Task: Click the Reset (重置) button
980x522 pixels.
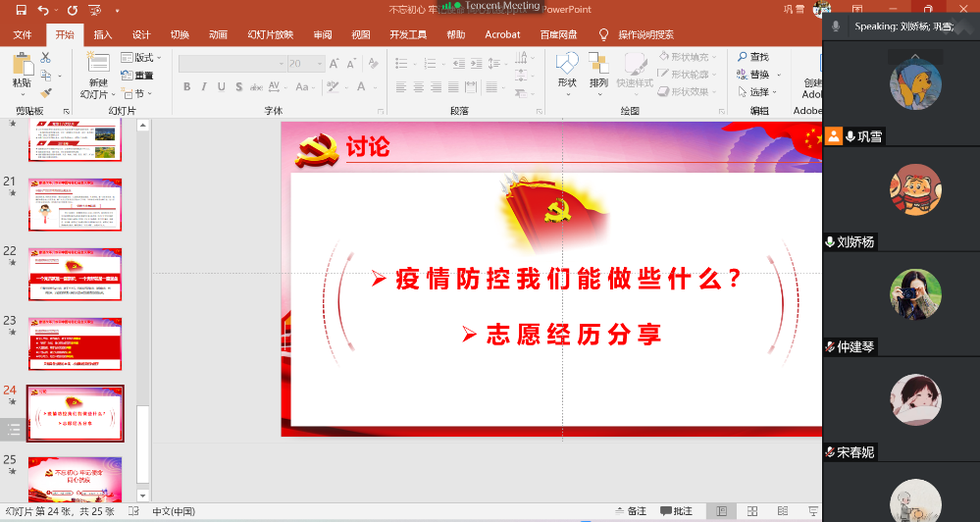Action: [x=137, y=76]
